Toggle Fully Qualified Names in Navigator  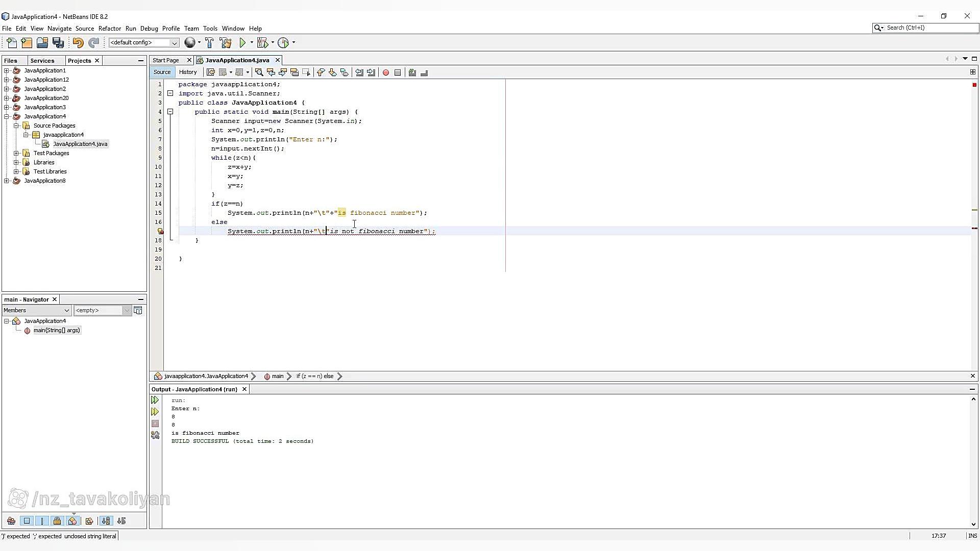pos(89,521)
